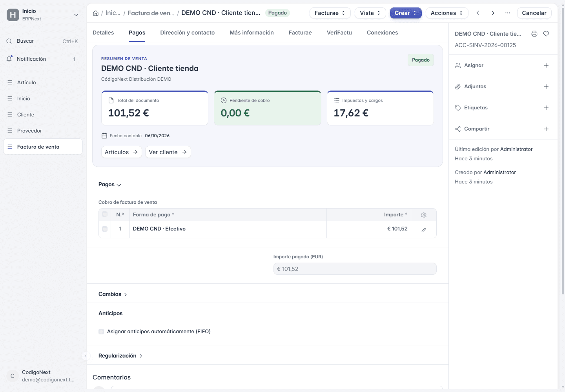Share document with Compartir plus icon

pos(546,129)
